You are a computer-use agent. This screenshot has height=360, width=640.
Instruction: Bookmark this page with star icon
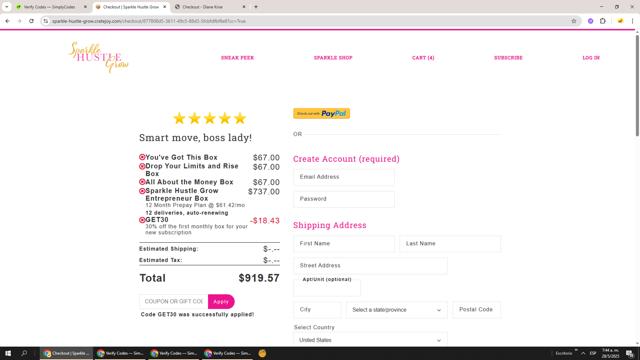tap(573, 21)
